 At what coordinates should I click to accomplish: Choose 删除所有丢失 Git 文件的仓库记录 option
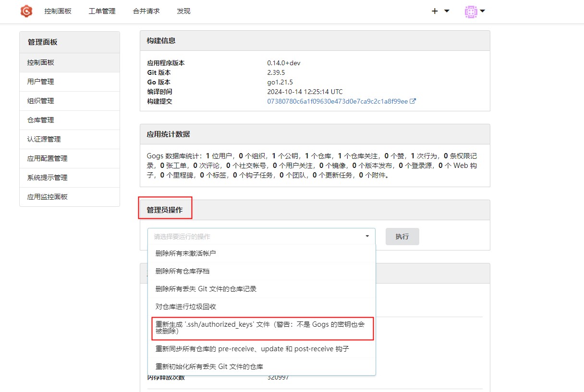(261, 289)
